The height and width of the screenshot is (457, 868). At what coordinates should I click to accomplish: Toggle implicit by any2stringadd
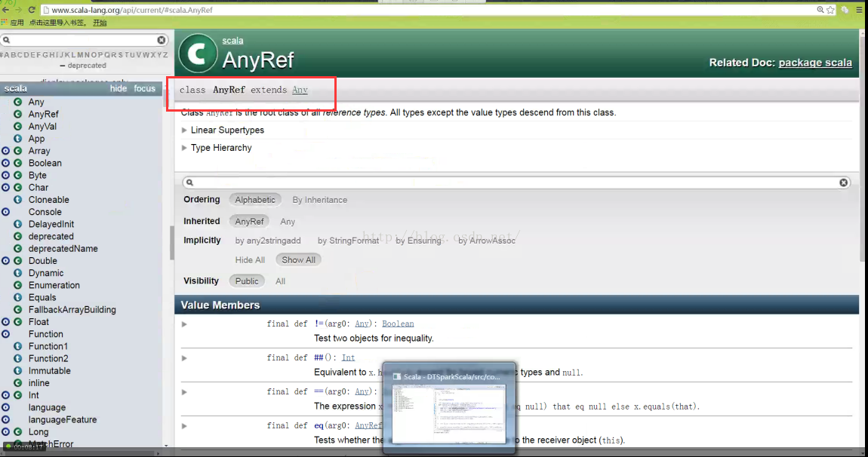click(268, 241)
